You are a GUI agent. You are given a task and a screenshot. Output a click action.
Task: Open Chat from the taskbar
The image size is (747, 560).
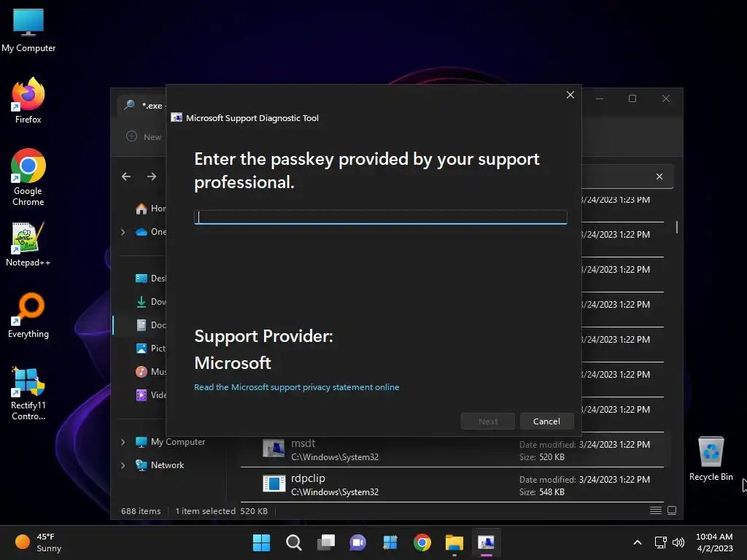pyautogui.click(x=357, y=542)
